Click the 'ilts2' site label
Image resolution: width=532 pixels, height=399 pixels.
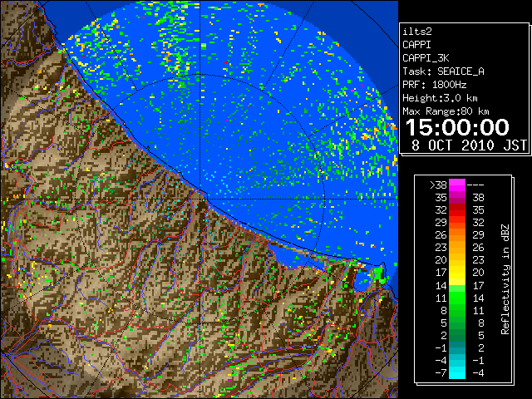[417, 32]
